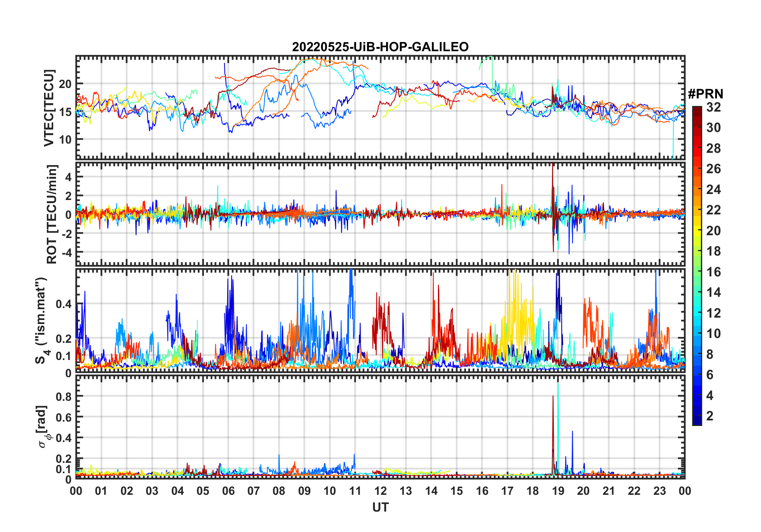Click the #PRN colorbar title
761x532 pixels.
pyautogui.click(x=705, y=94)
